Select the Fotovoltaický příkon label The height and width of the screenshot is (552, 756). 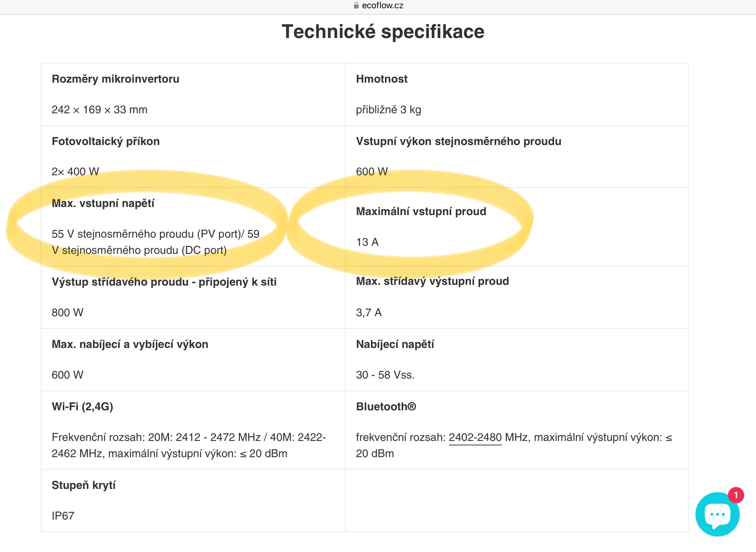tap(106, 141)
